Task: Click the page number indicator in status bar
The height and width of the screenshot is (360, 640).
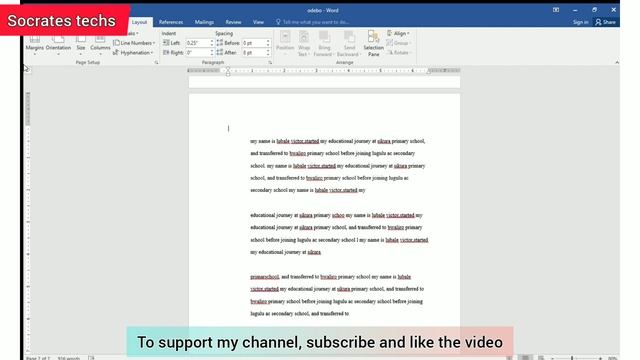Action: pyautogui.click(x=38, y=358)
